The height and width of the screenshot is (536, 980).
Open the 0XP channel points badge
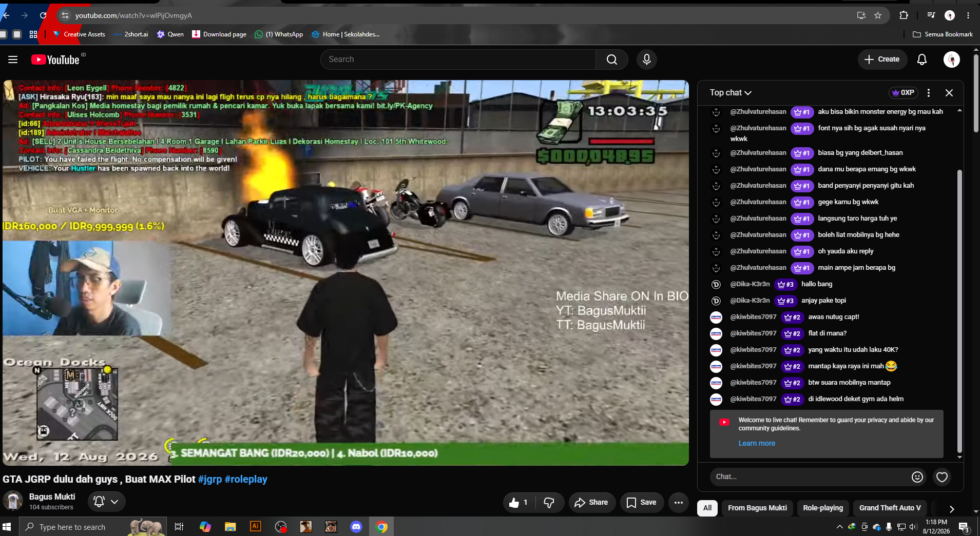click(904, 93)
